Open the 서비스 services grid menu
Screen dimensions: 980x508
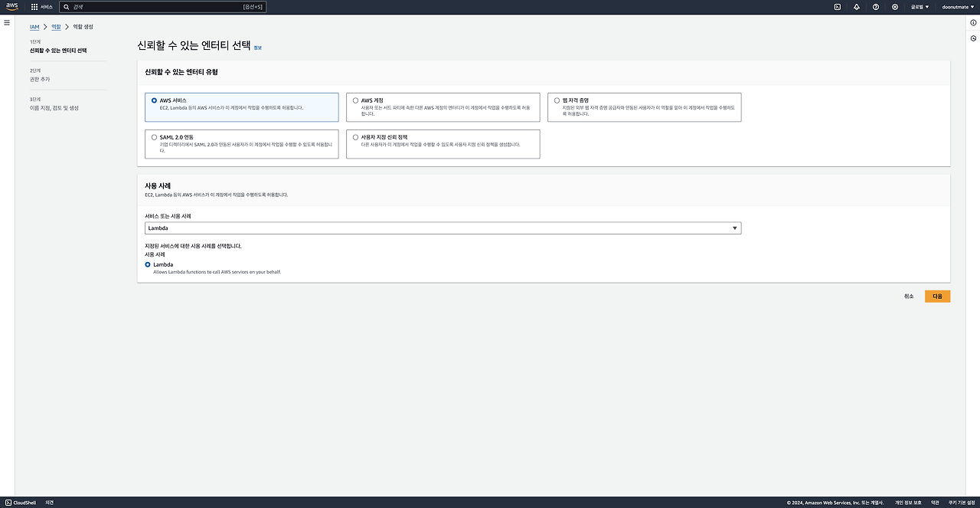(x=42, y=6)
